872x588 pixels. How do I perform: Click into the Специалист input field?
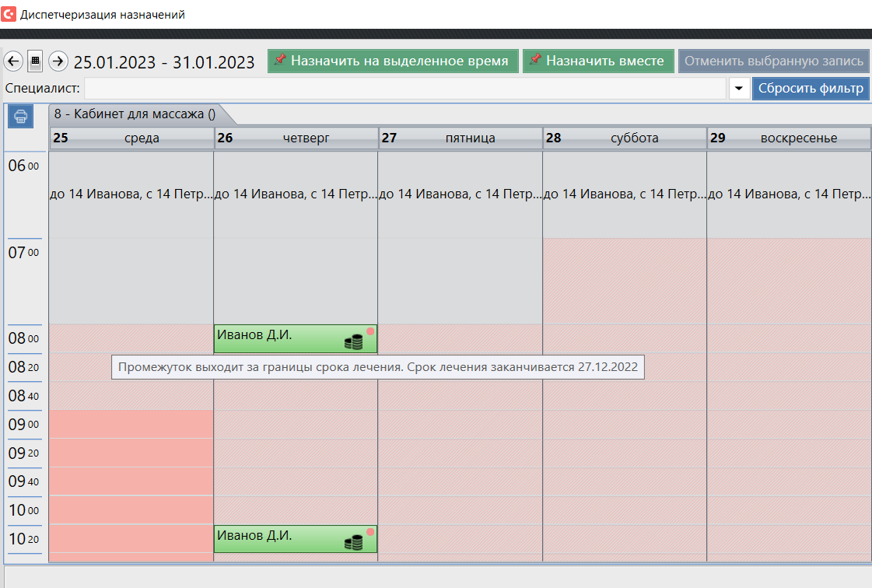(404, 89)
